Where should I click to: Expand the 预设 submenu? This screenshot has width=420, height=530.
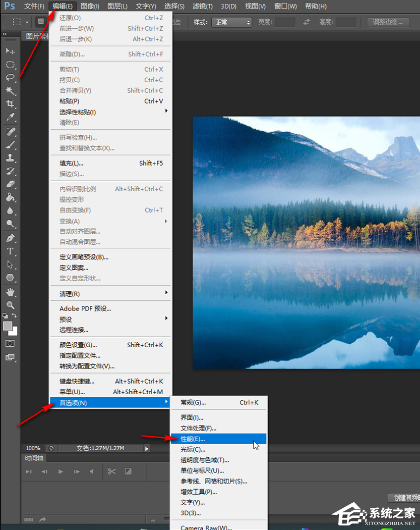[x=111, y=320]
